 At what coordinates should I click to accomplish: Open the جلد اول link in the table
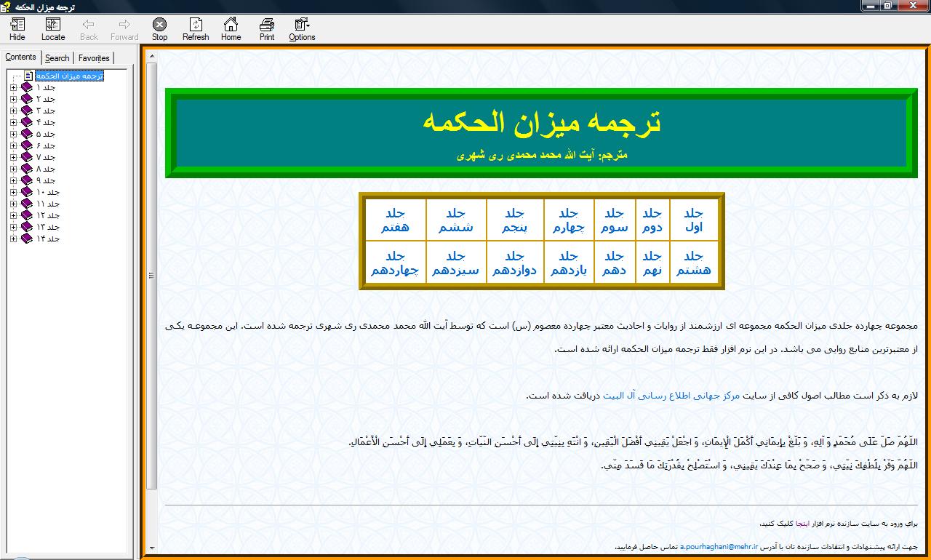pos(694,220)
